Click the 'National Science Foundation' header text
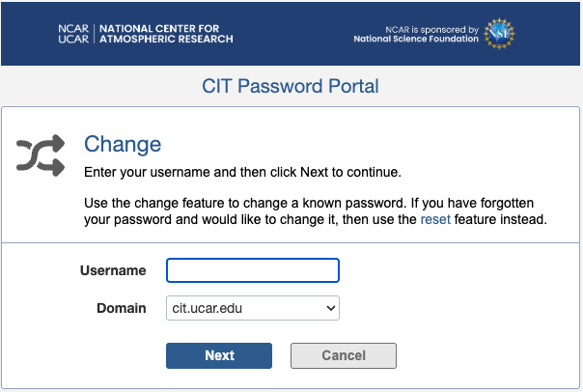The height and width of the screenshot is (392, 583). click(416, 40)
